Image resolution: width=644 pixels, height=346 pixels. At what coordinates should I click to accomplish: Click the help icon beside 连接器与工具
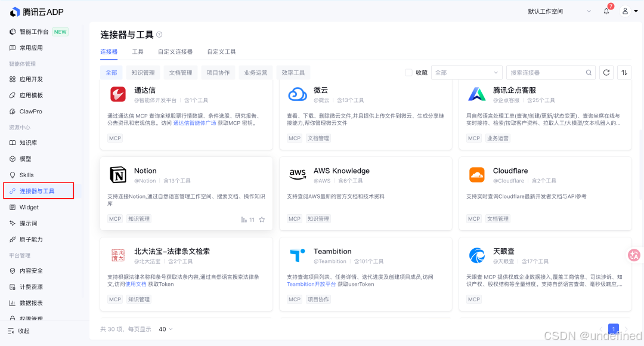[159, 35]
